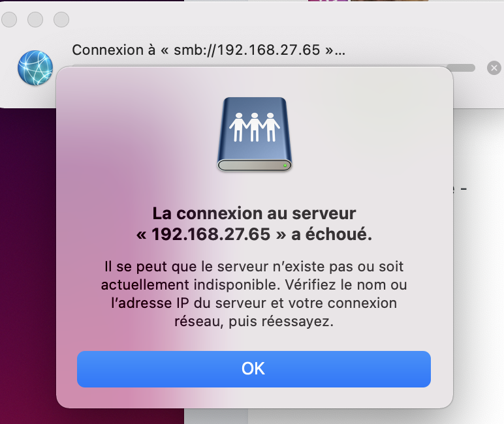Click the "La connexion au serveur" heading

254,213
